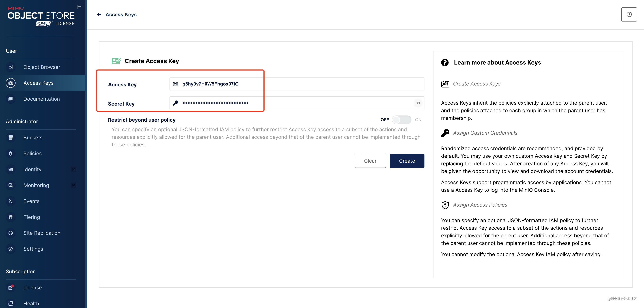The height and width of the screenshot is (308, 644).
Task: Click the Clear button
Action: tap(370, 161)
